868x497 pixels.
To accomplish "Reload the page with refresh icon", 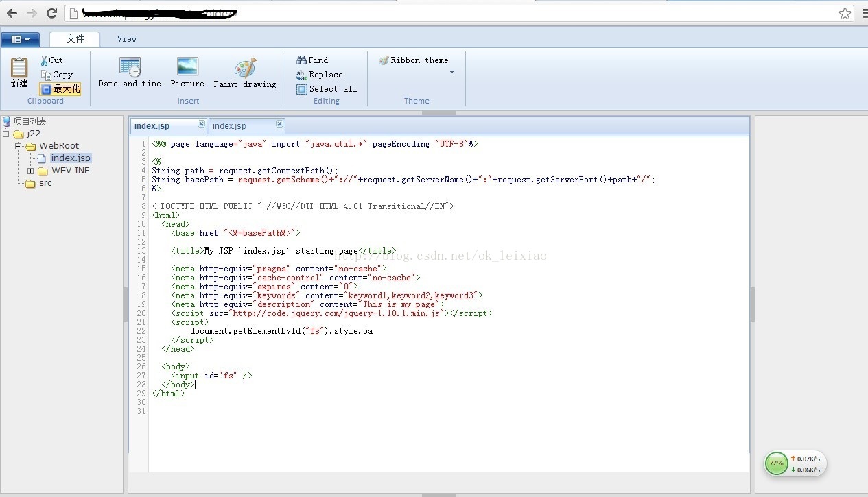I will (51, 13).
